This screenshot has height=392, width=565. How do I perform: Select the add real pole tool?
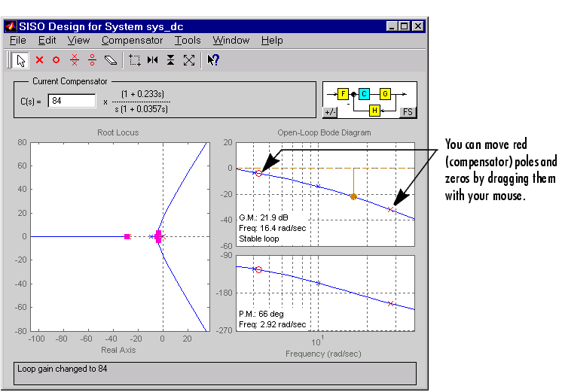point(39,59)
